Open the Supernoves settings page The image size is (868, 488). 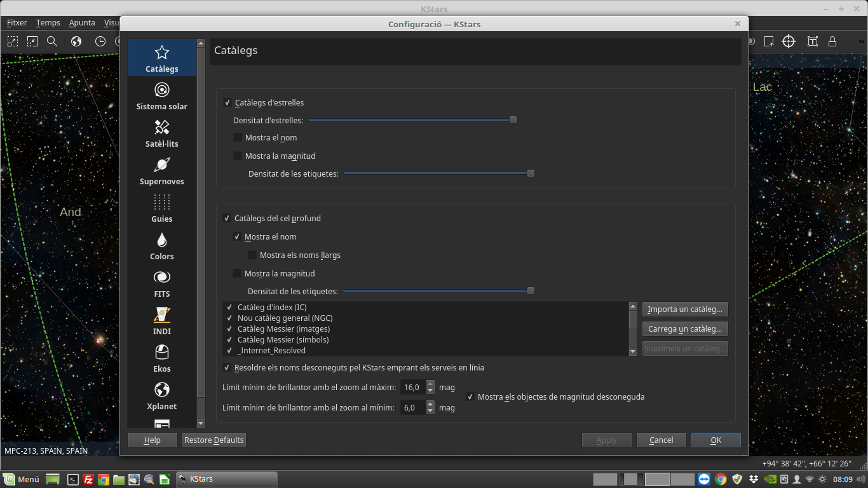tap(162, 171)
